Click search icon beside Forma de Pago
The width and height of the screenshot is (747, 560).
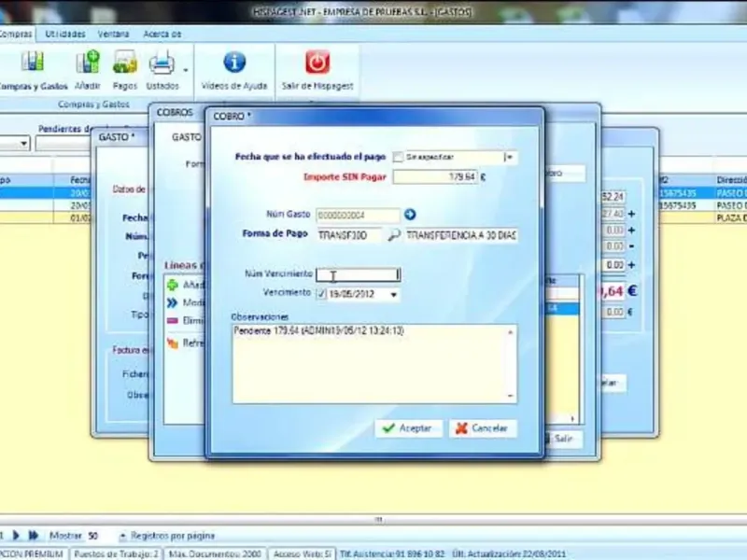pyautogui.click(x=393, y=235)
